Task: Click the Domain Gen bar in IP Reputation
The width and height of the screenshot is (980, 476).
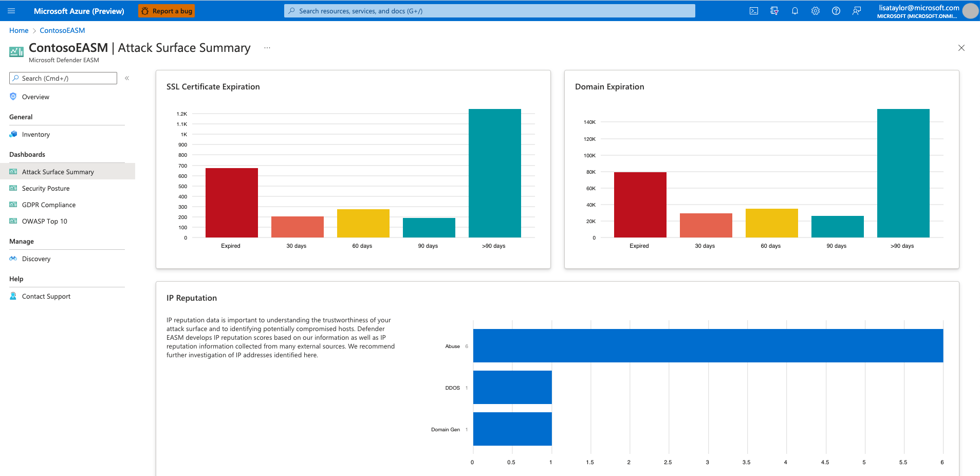Action: coord(512,429)
